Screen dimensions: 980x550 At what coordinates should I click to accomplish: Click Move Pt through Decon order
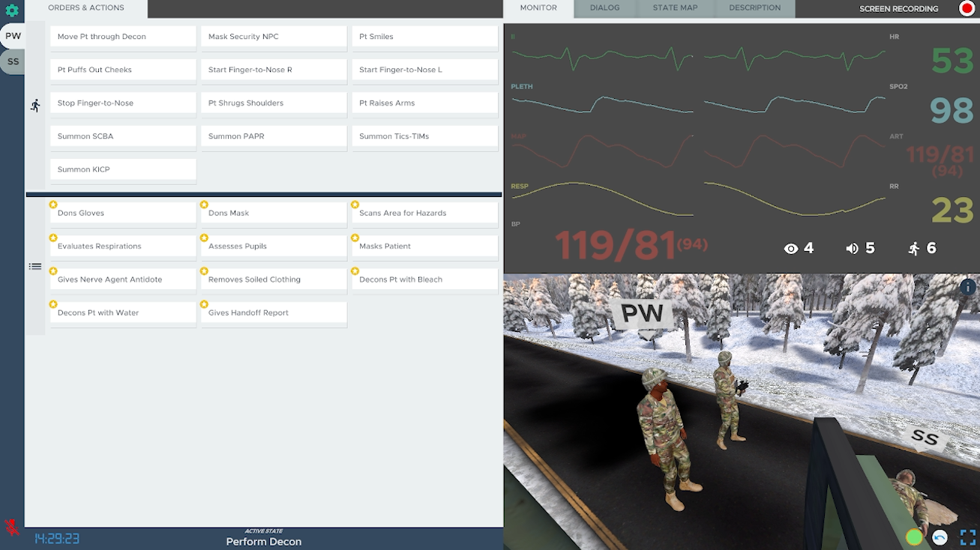(123, 37)
